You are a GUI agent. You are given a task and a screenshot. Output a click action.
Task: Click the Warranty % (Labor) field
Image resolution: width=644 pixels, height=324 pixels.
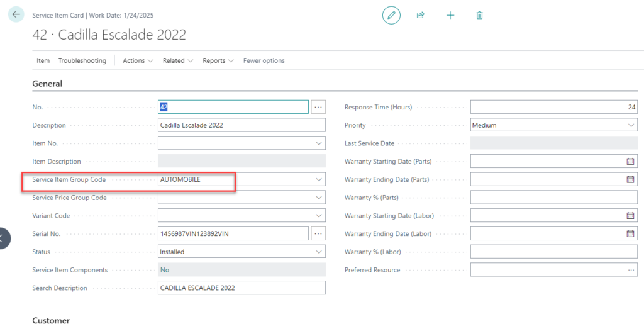[x=554, y=252]
